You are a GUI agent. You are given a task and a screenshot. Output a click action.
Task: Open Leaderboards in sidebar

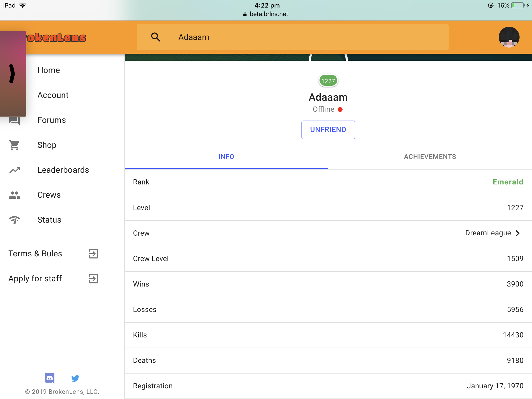click(x=63, y=170)
